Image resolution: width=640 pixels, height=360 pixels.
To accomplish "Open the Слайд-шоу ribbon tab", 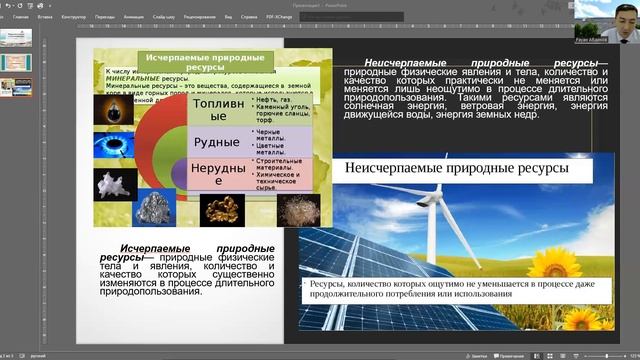I will pyautogui.click(x=164, y=17).
